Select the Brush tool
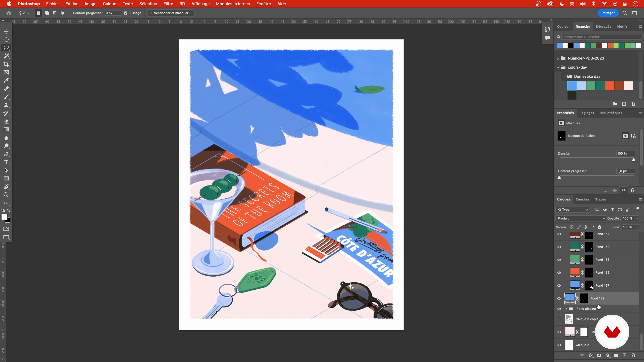The height and width of the screenshot is (362, 644). (6, 97)
